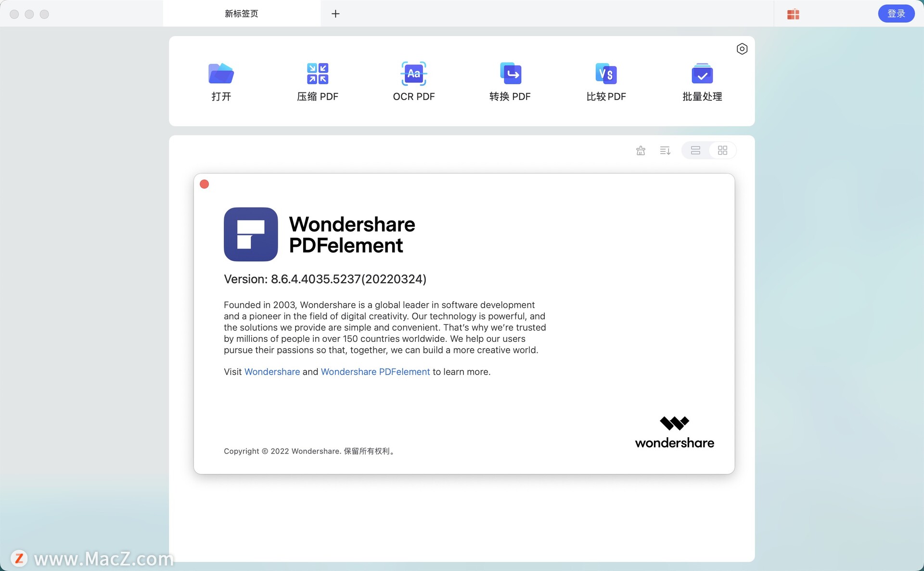Image resolution: width=924 pixels, height=571 pixels.
Task: Open the Wondershare PDFelement link
Action: pyautogui.click(x=375, y=372)
